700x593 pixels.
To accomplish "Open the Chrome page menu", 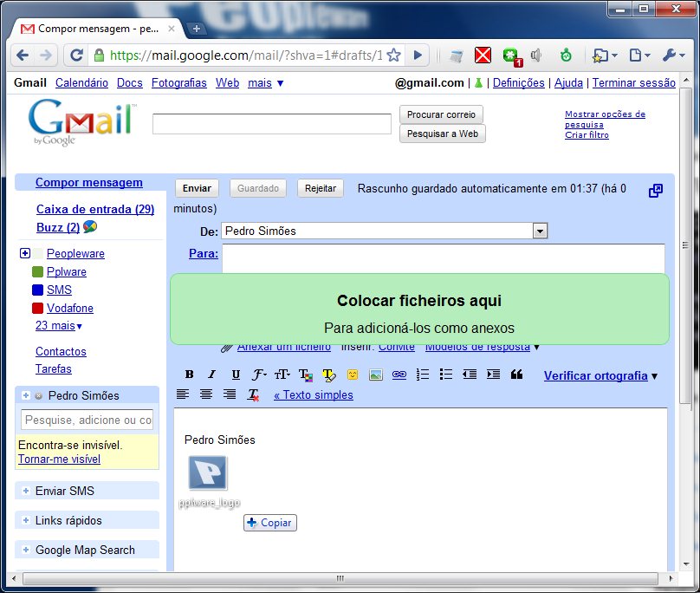I will click(639, 55).
